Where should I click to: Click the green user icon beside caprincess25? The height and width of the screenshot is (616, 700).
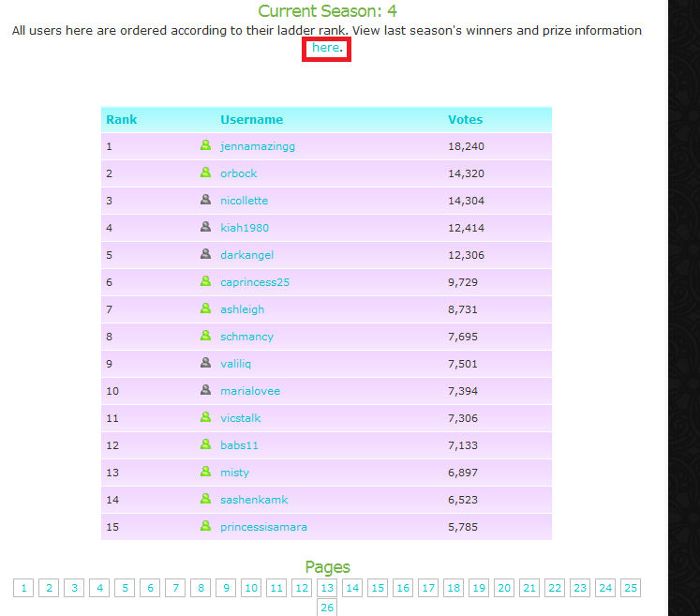click(x=205, y=281)
